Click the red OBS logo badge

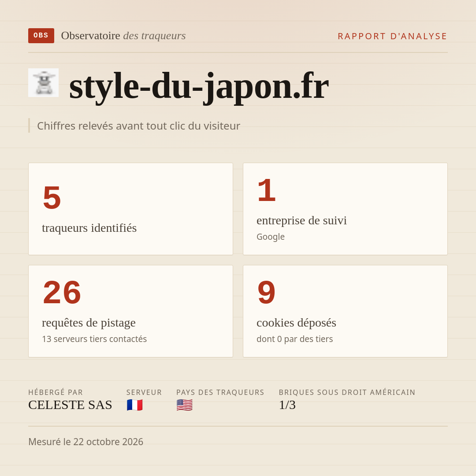click(41, 36)
